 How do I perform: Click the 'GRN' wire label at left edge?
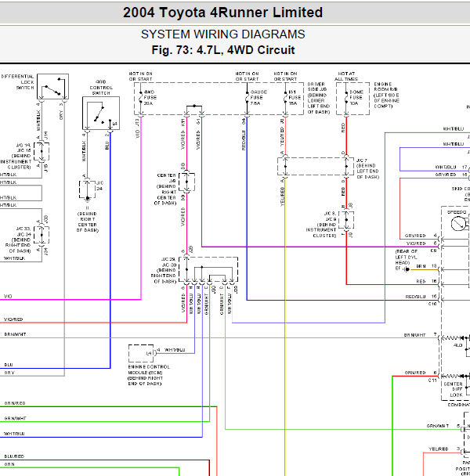pos(9,464)
